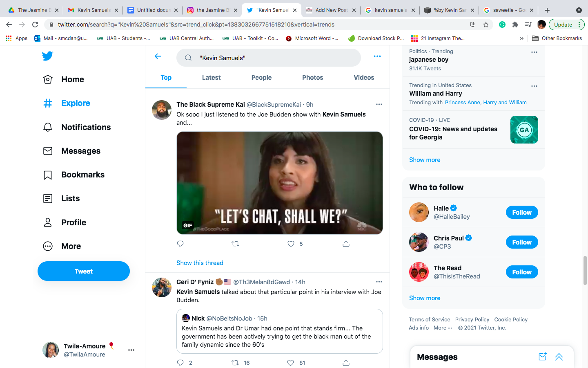Screen dimensions: 588x368
Task: Open Notifications in sidebar
Action: click(77, 127)
